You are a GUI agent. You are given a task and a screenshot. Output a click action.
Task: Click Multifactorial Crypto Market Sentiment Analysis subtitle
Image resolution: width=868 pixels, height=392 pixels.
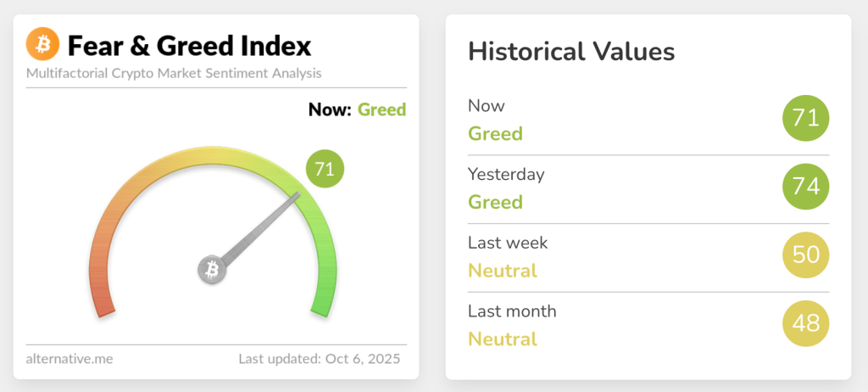(174, 73)
